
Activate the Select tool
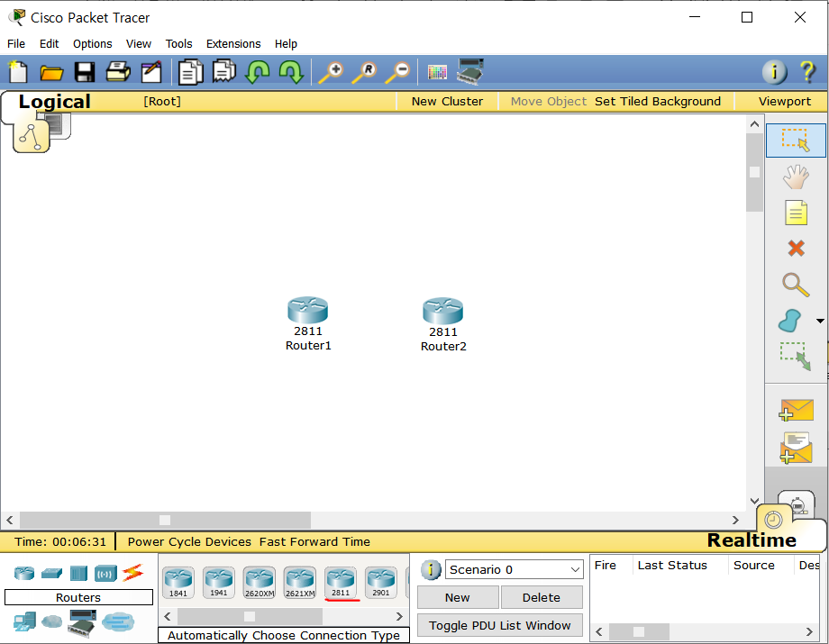coord(795,141)
